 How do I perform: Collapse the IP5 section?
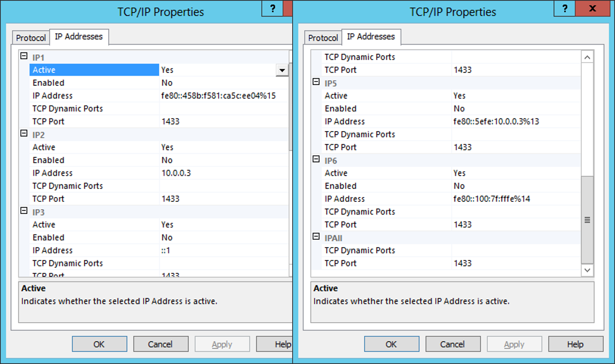click(x=315, y=83)
